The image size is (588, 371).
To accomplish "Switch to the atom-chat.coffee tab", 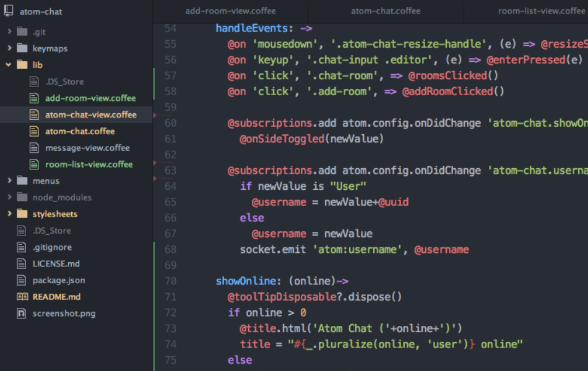I will (386, 11).
